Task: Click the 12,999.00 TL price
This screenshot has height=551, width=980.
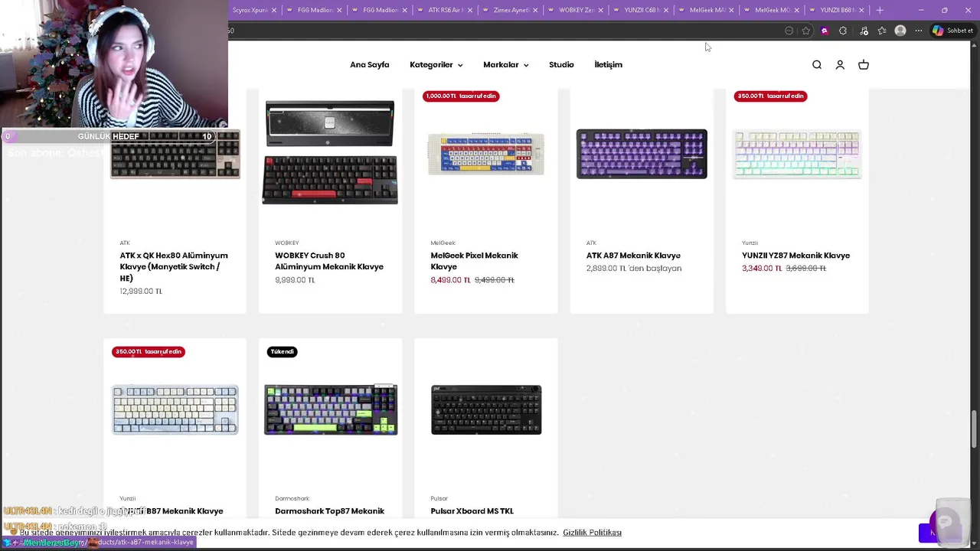Action: click(x=141, y=292)
